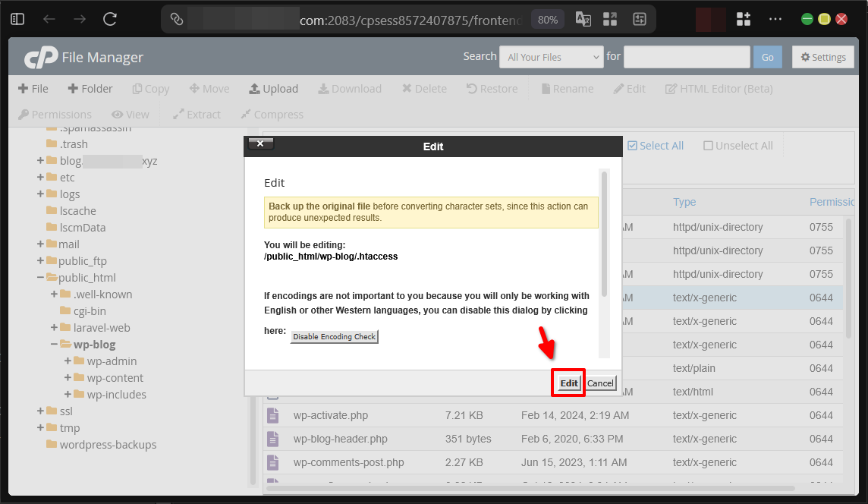The width and height of the screenshot is (868, 504).
Task: Open the All Your Files search dropdown
Action: click(551, 57)
